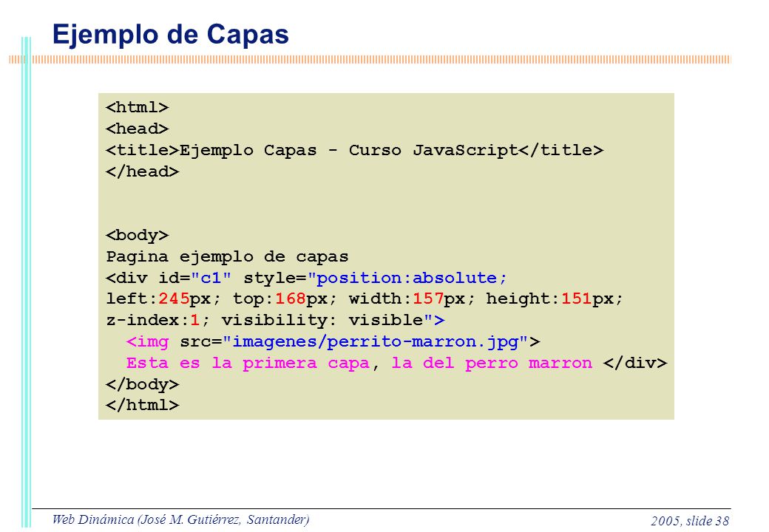
Task: Click the opening <html> tag line
Action: [138, 107]
